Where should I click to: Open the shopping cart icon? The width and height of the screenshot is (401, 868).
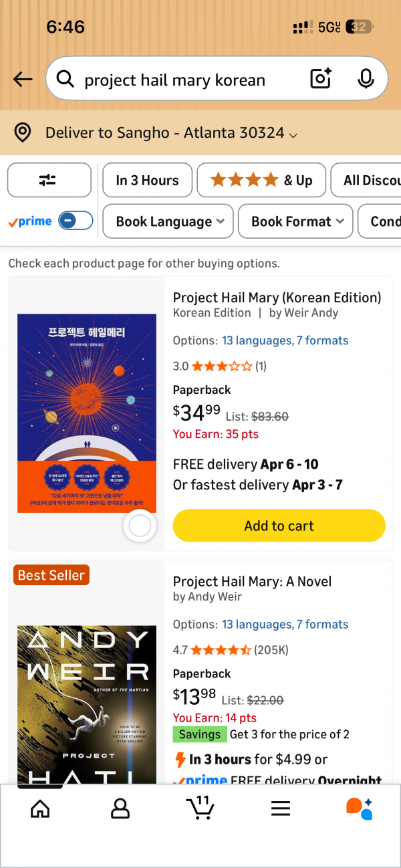pos(200,808)
